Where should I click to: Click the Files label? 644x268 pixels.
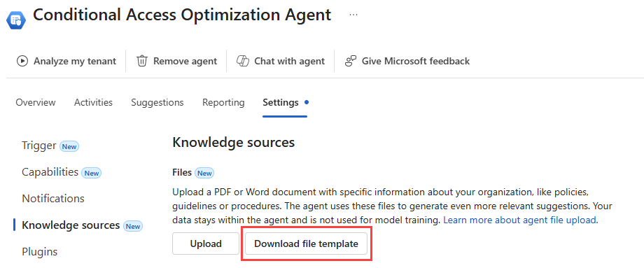tap(182, 172)
